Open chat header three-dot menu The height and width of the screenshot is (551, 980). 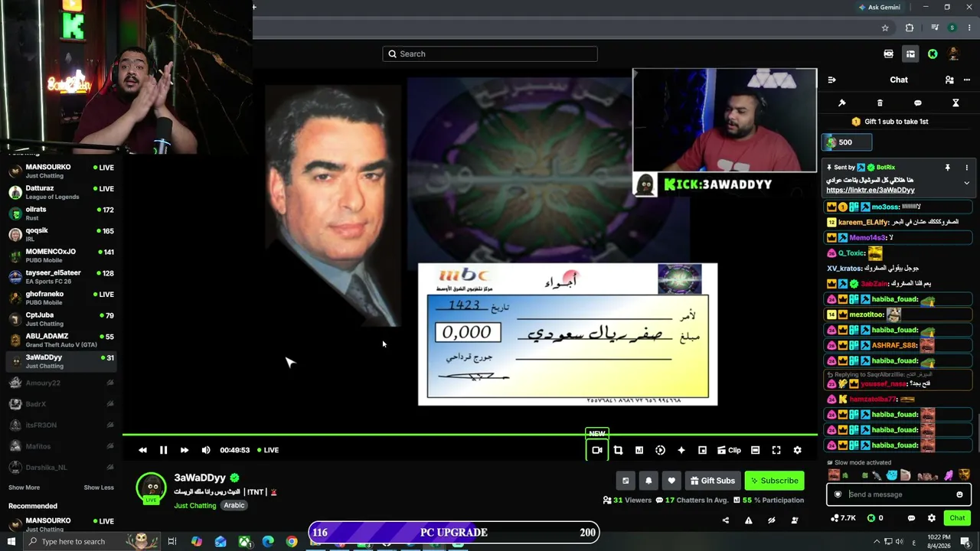click(x=966, y=80)
